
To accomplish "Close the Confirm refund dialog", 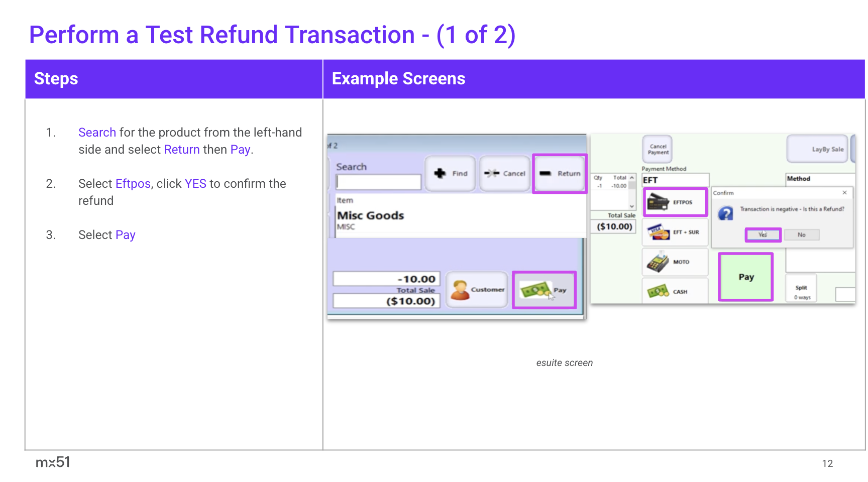I will pyautogui.click(x=844, y=192).
